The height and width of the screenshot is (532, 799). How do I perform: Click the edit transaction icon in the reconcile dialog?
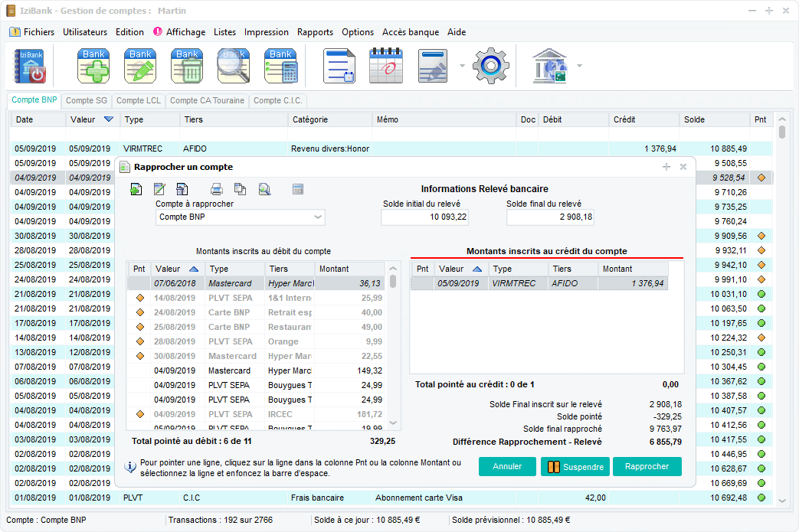coord(159,189)
